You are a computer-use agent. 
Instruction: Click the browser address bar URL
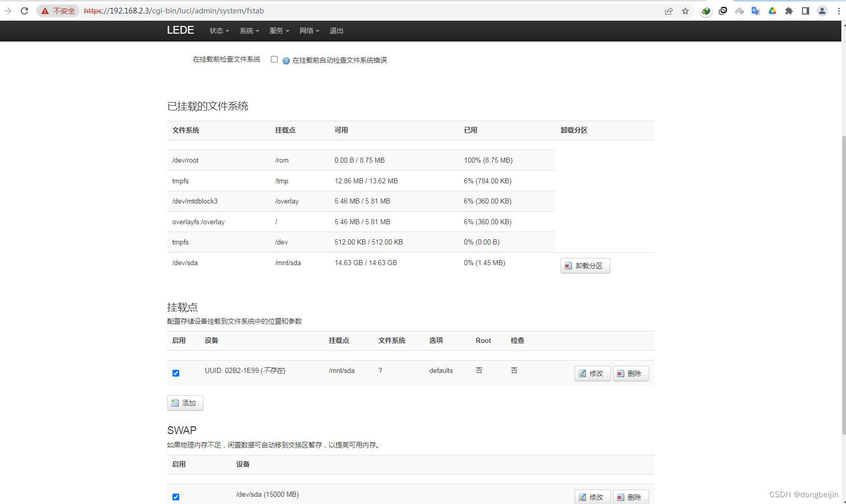tap(174, 11)
